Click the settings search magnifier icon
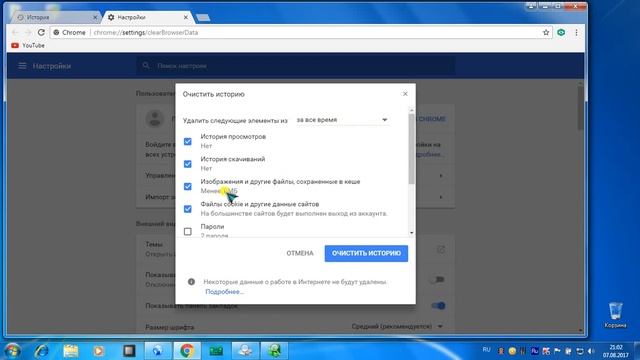640x360 pixels. 146,65
